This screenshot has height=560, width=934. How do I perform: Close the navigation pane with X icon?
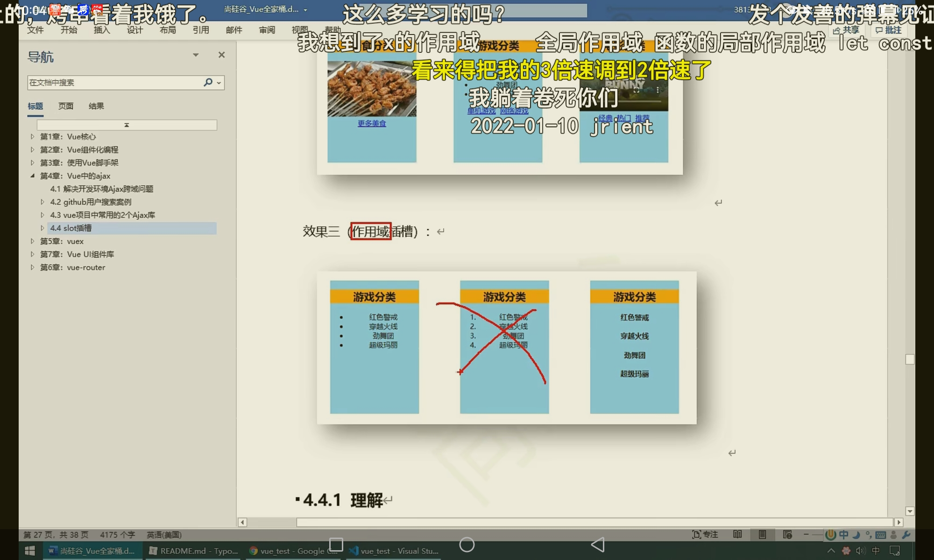tap(221, 55)
